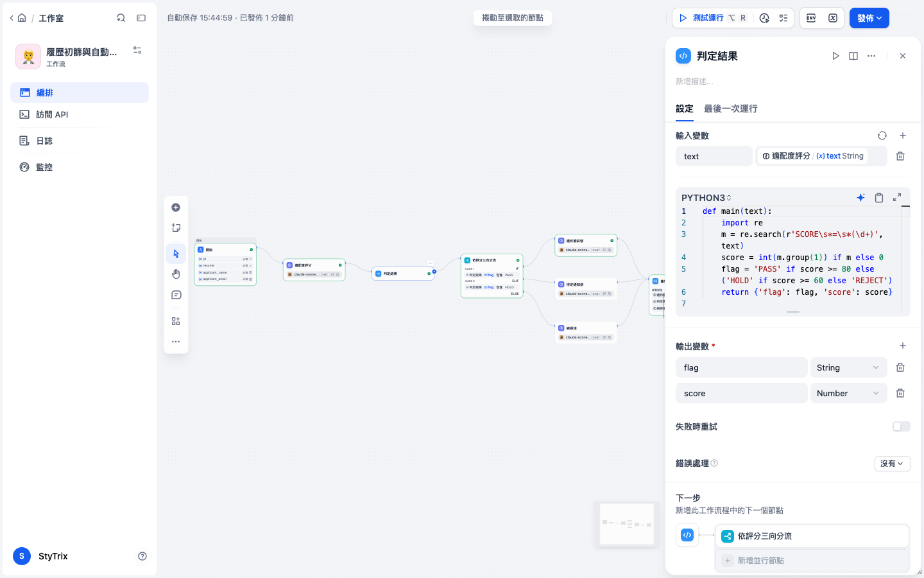
Task: Run this step with the panel play icon
Action: point(835,56)
